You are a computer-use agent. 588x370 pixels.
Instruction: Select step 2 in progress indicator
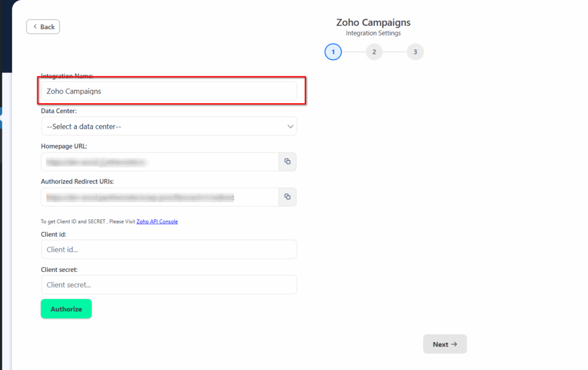pyautogui.click(x=374, y=52)
